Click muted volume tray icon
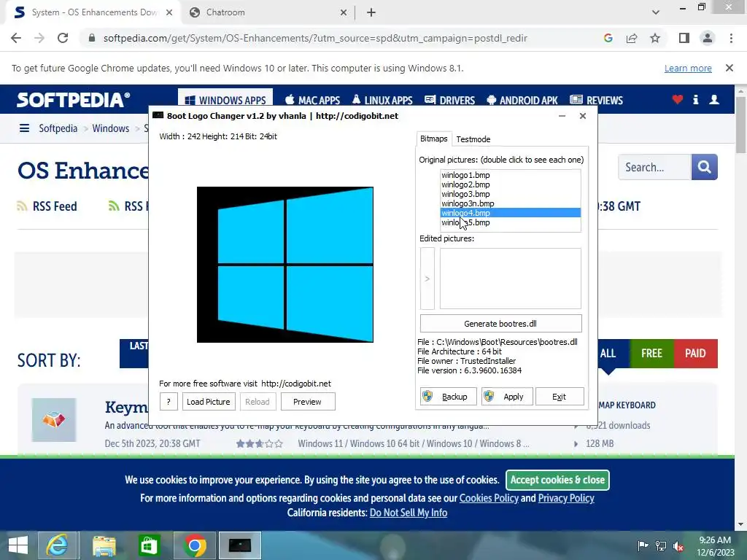The image size is (747, 560). (x=678, y=545)
